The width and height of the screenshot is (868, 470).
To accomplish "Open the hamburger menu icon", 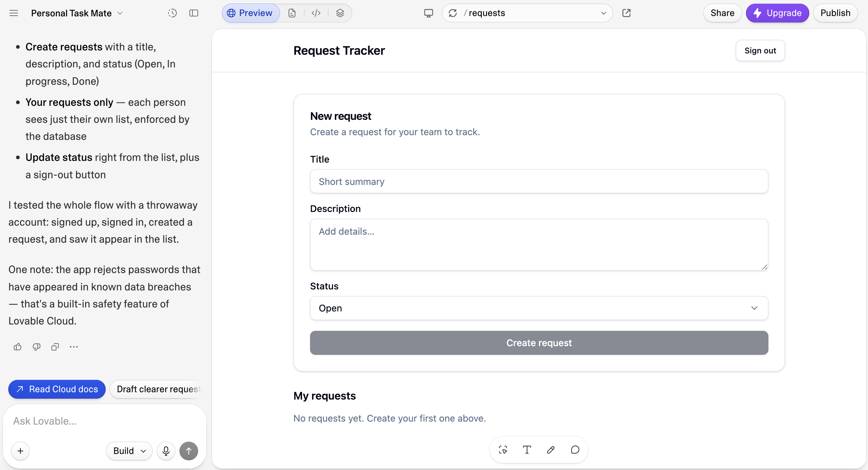I will pos(13,13).
